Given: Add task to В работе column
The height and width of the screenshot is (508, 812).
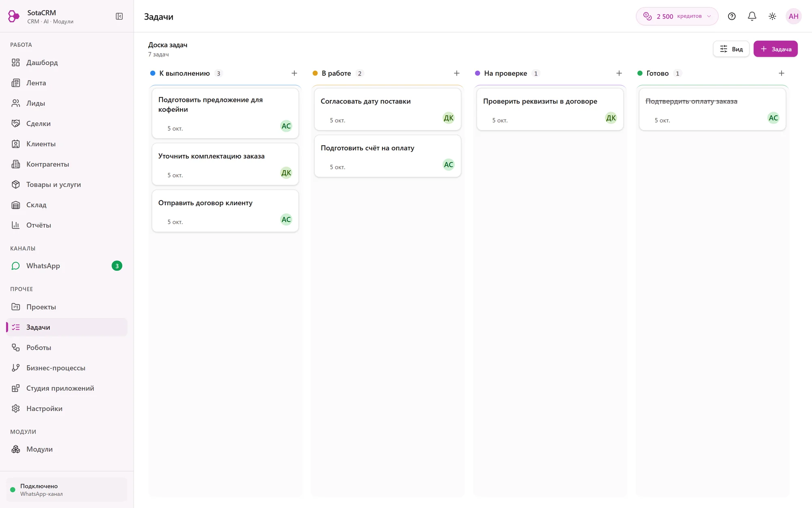Looking at the screenshot, I should [457, 73].
